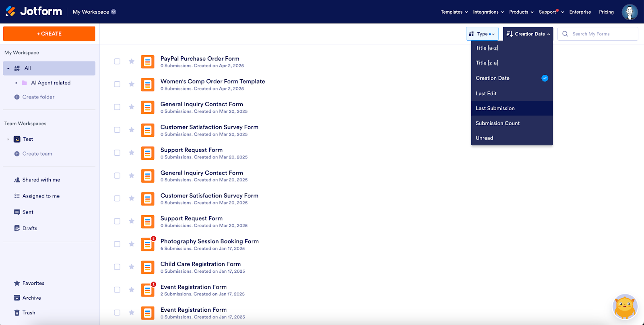644x325 pixels.
Task: Expand the Test team workspace
Action: coord(8,139)
